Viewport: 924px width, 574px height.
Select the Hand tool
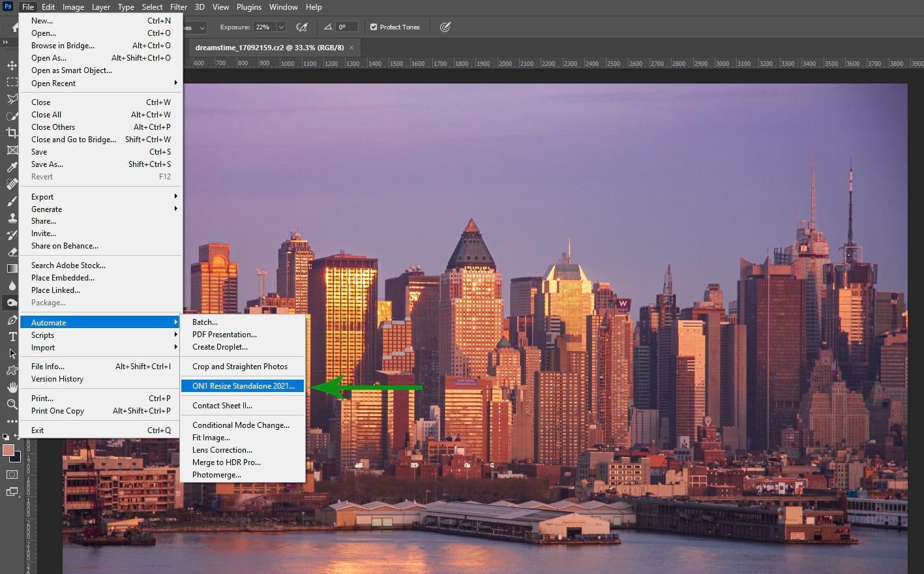click(x=12, y=387)
